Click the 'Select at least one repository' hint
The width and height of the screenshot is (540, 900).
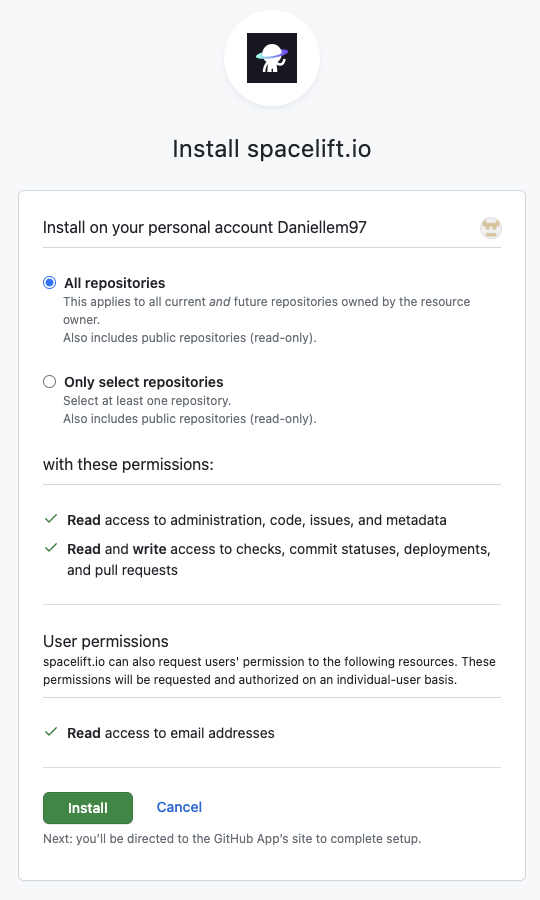click(147, 401)
